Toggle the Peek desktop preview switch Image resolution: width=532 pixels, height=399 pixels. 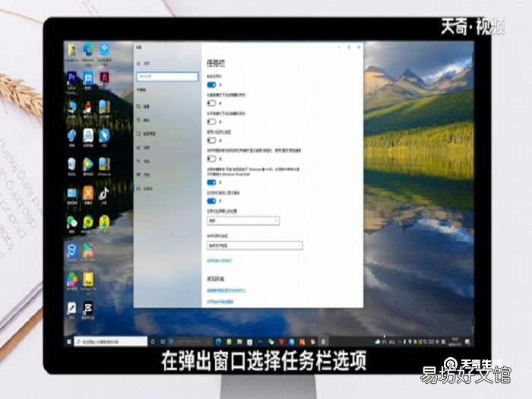pyautogui.click(x=211, y=158)
